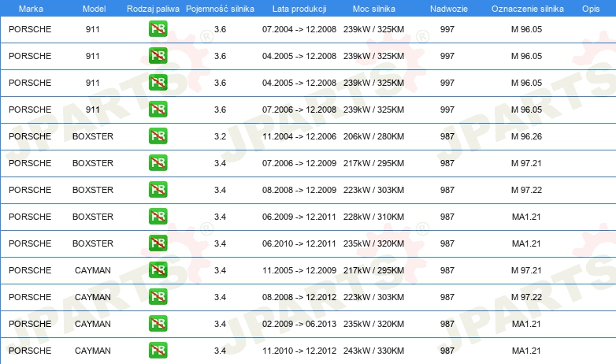Image resolution: width=616 pixels, height=364 pixels.
Task: Select date range 02.2009 -> 06.2013
Action: (299, 324)
